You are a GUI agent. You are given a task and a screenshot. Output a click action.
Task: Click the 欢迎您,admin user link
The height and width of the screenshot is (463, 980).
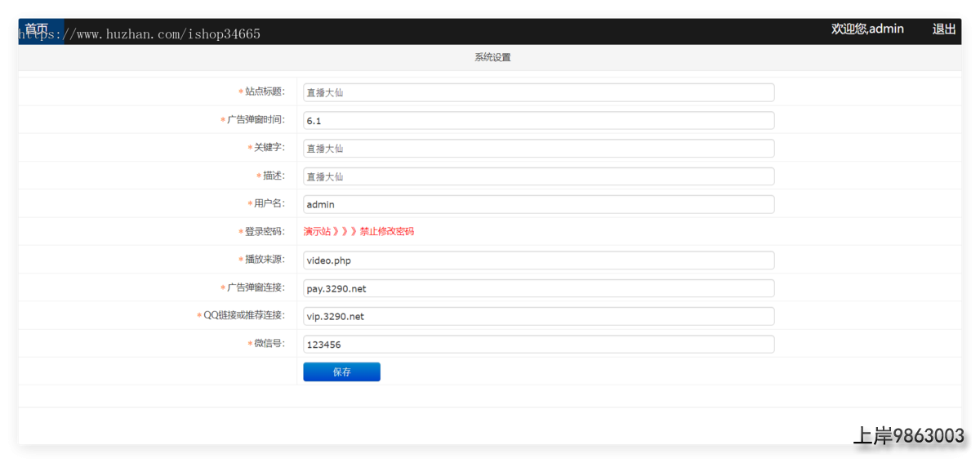tap(867, 29)
